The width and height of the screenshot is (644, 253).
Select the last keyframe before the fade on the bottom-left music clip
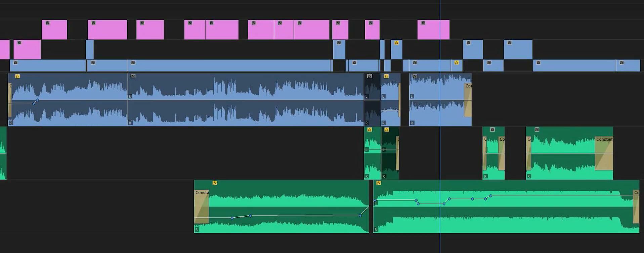(x=360, y=215)
